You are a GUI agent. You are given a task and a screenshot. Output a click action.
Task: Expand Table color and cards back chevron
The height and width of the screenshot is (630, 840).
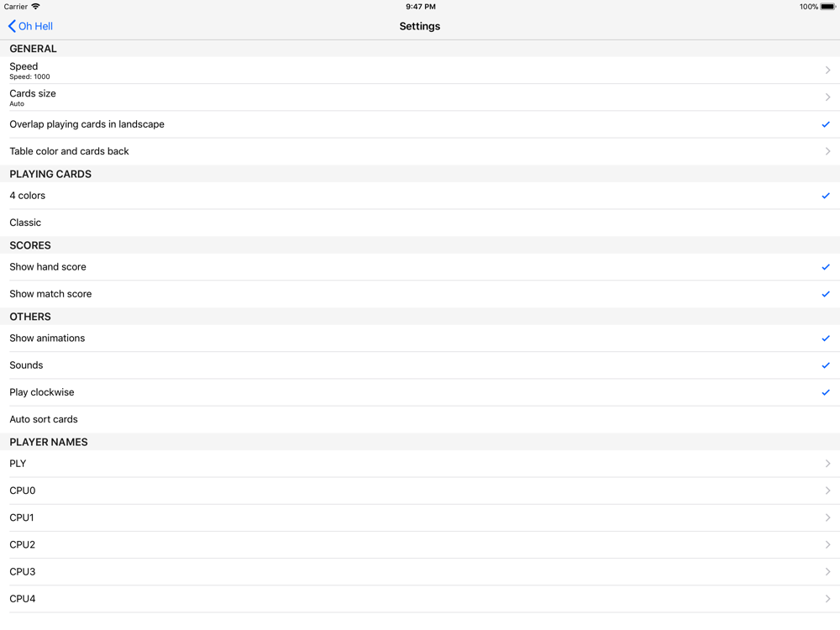tap(827, 151)
